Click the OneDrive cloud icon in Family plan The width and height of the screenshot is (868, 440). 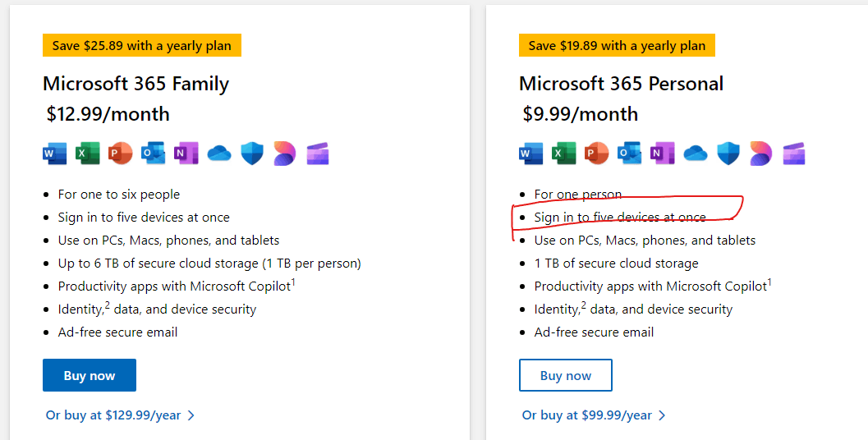219,154
